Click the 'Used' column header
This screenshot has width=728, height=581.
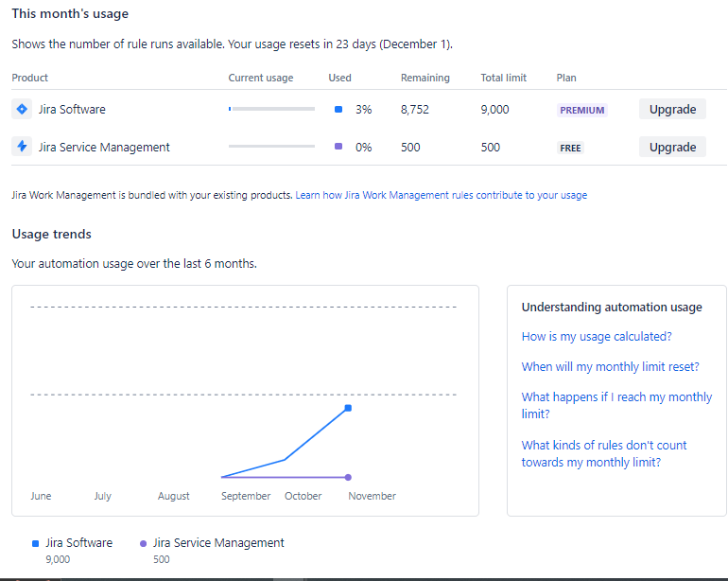tap(339, 78)
